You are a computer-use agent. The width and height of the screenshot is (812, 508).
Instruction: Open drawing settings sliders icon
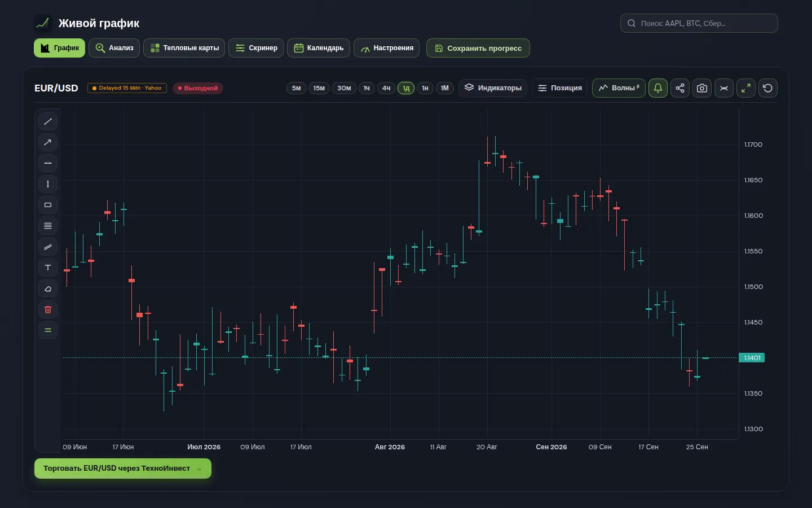pyautogui.click(x=48, y=330)
